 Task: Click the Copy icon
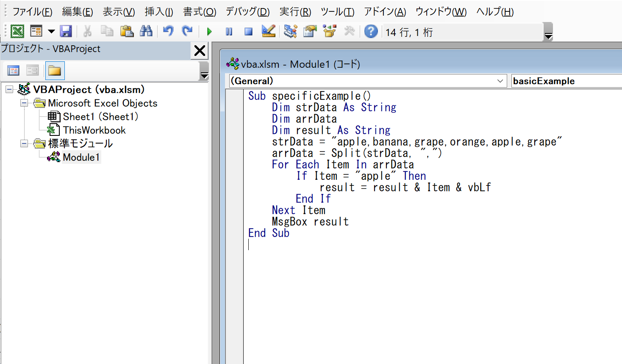click(x=107, y=31)
